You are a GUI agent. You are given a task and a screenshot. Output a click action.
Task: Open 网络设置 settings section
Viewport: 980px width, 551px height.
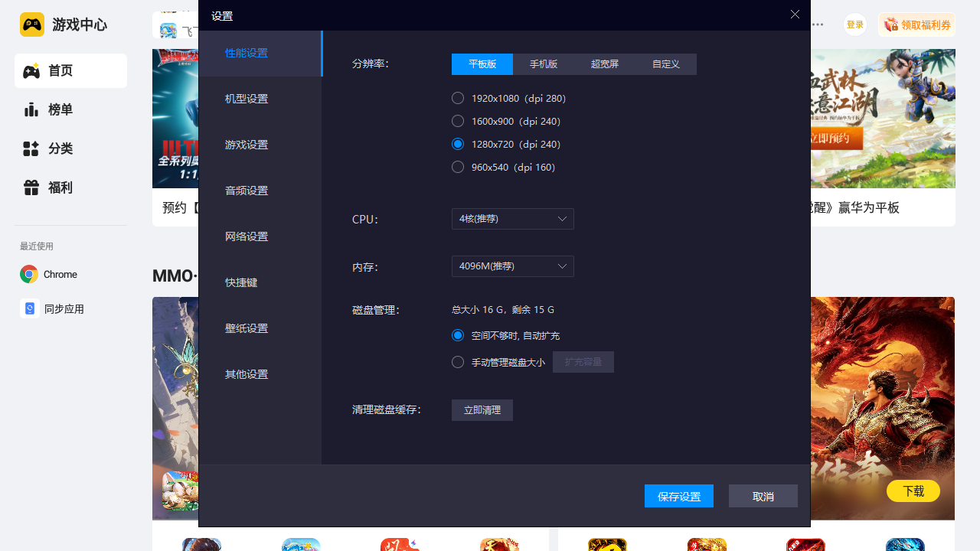[x=260, y=237]
